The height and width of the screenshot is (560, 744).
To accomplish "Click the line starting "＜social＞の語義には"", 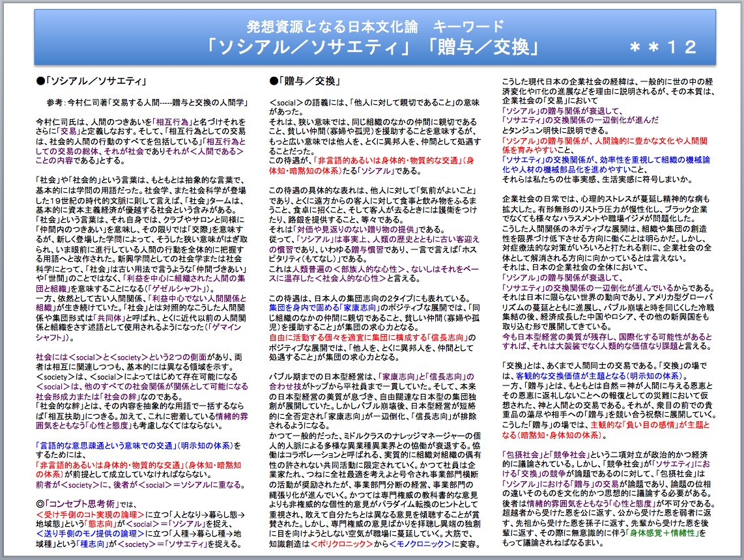I will (375, 102).
